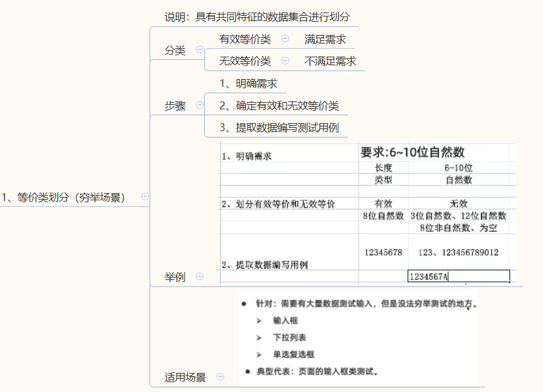Click the collapse icon beside the 步骤 node
Viewport: 543px width, 392px height.
200,105
